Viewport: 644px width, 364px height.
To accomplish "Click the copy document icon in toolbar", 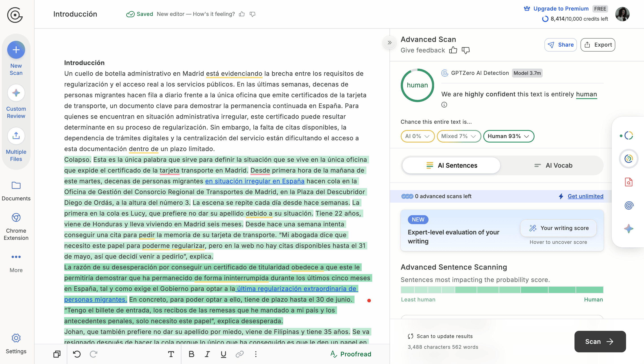I will pyautogui.click(x=57, y=354).
